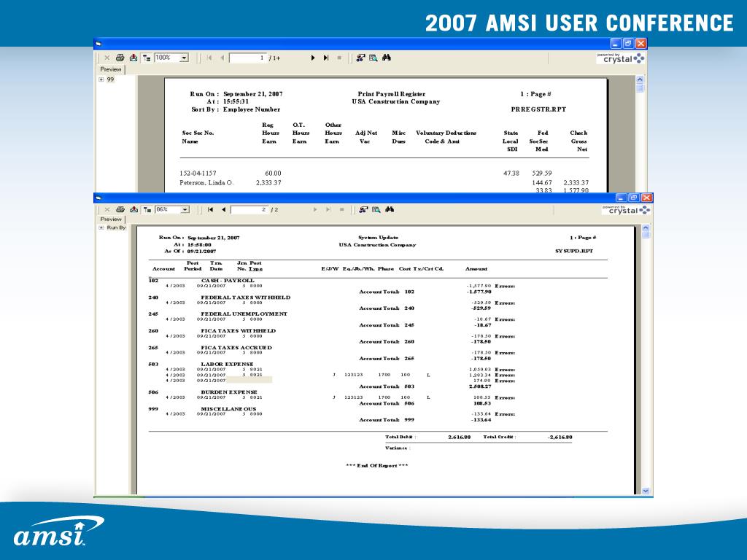This screenshot has width=747, height=560.
Task: Click binoculars find icon in Payroll Register window
Action: [387, 58]
